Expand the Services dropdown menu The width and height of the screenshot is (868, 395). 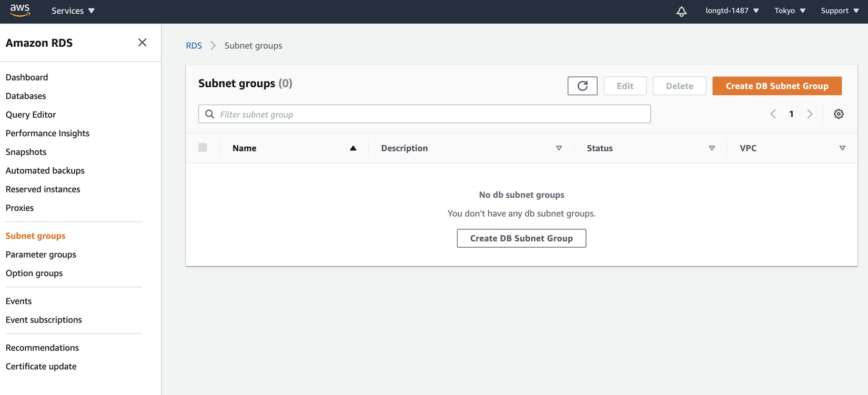73,11
